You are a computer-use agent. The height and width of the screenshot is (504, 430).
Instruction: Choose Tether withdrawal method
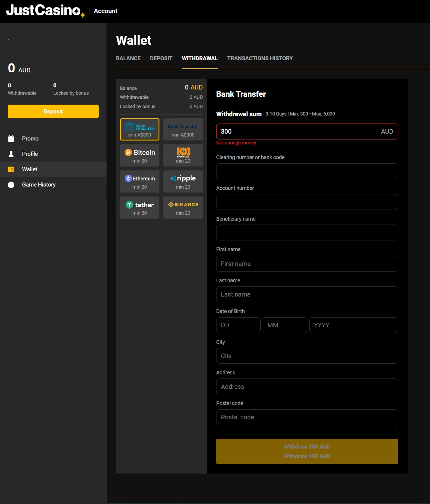[140, 207]
